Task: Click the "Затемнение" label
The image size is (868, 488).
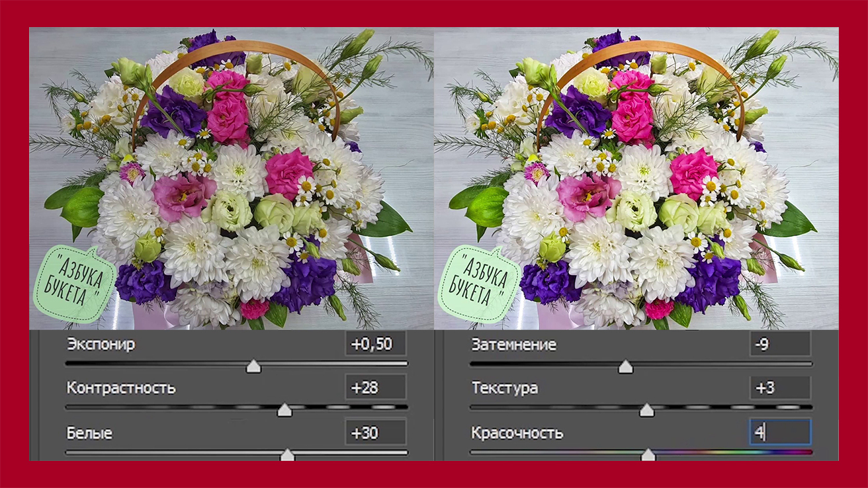Action: click(x=513, y=345)
